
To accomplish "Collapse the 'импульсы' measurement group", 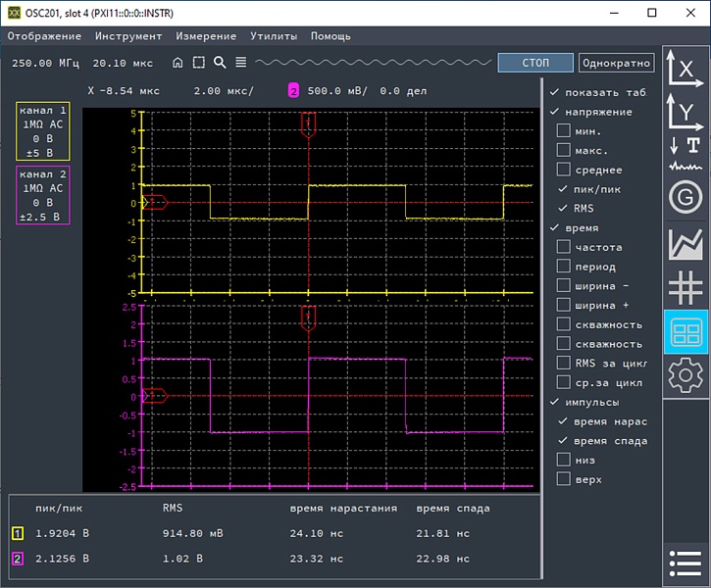I will pos(555,402).
